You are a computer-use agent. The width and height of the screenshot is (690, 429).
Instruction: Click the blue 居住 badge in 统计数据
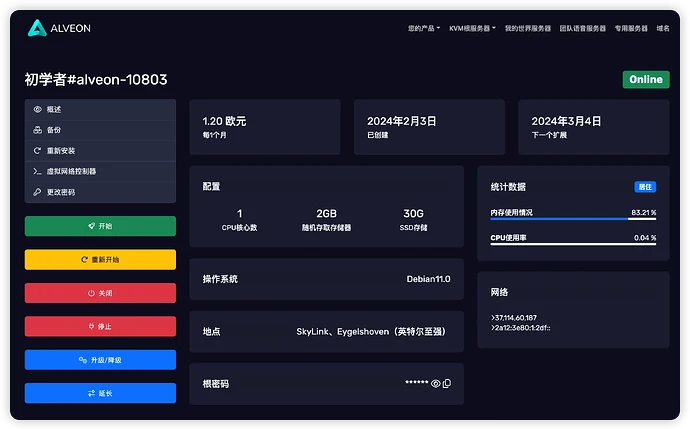coord(645,187)
